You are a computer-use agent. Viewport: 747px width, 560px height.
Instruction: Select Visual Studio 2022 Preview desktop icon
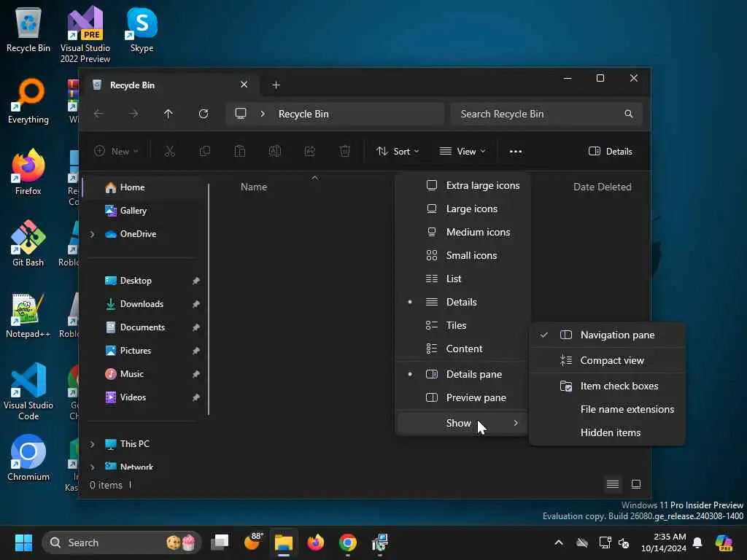(85, 34)
